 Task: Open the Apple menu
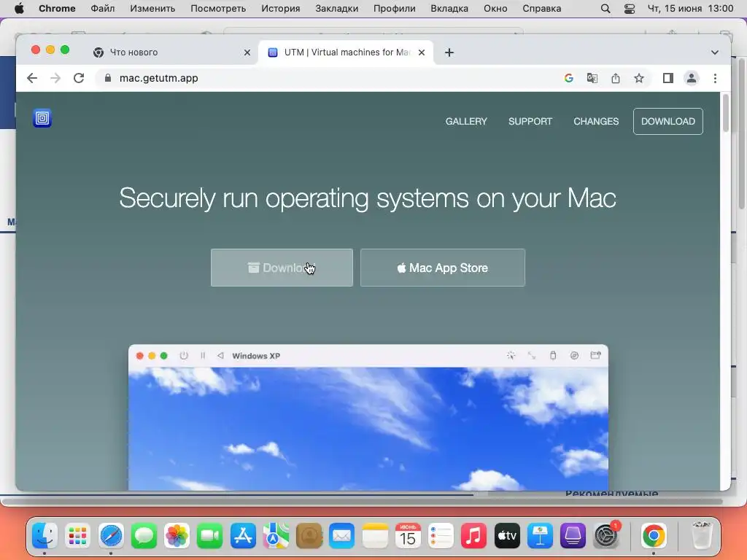click(19, 9)
